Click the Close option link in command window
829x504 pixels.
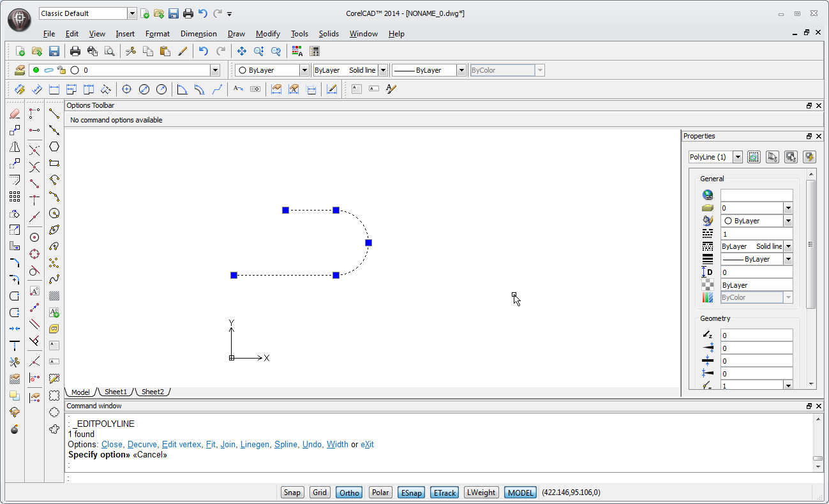click(x=112, y=445)
